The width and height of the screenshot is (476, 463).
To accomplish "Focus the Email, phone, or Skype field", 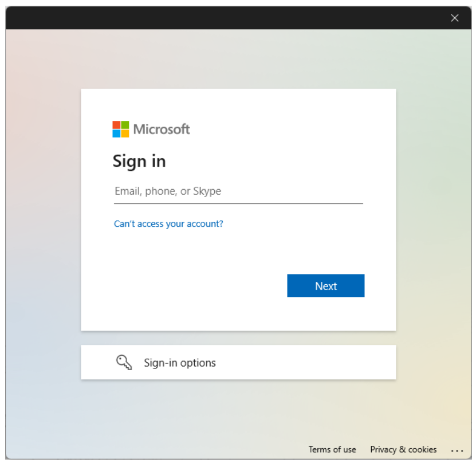I will [x=238, y=191].
